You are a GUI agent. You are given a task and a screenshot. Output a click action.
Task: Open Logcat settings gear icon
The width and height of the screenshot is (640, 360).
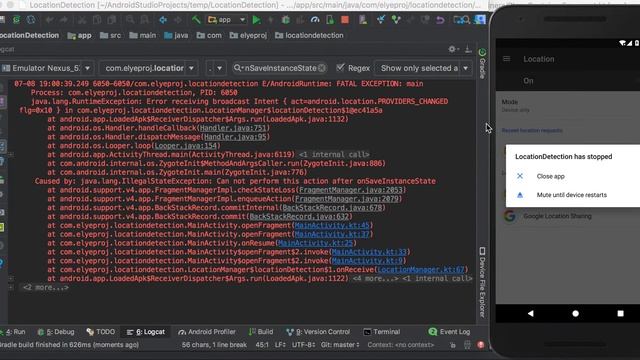[x=452, y=49]
